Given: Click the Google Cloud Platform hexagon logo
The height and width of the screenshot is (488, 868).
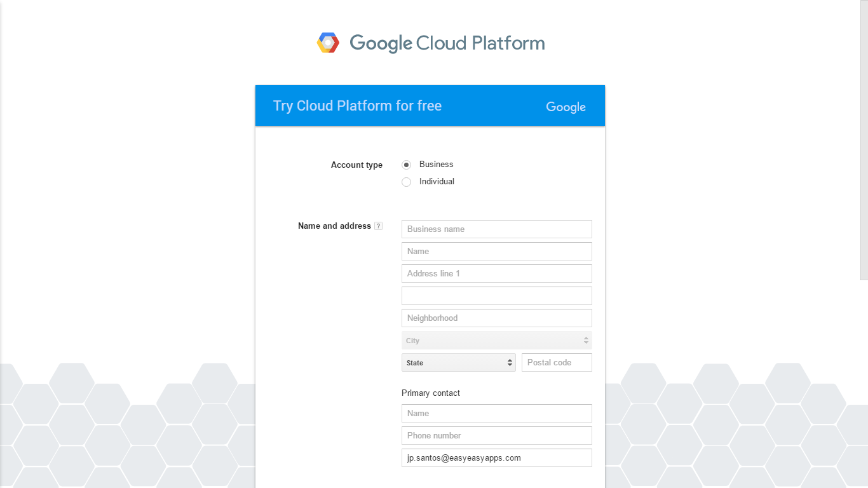Looking at the screenshot, I should [x=328, y=43].
